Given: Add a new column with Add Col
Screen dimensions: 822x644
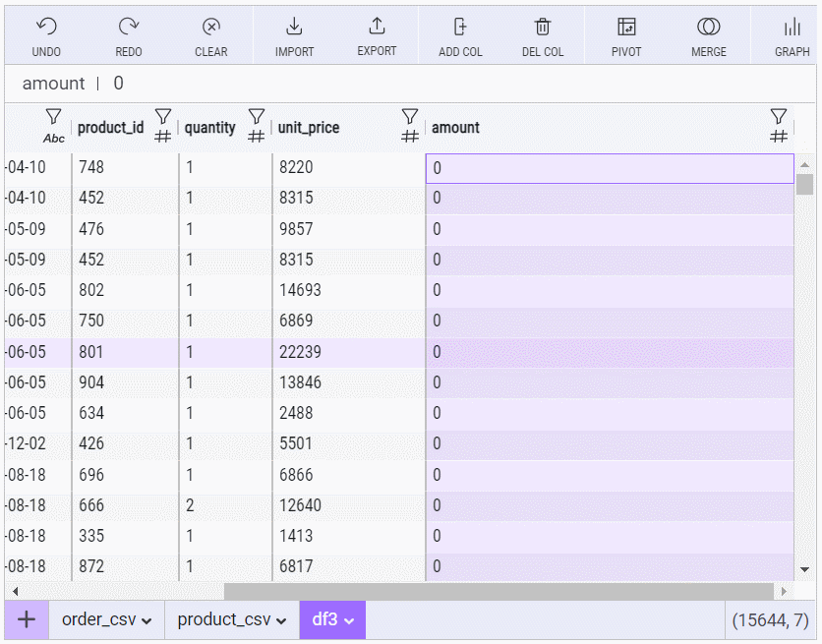Looking at the screenshot, I should (460, 28).
